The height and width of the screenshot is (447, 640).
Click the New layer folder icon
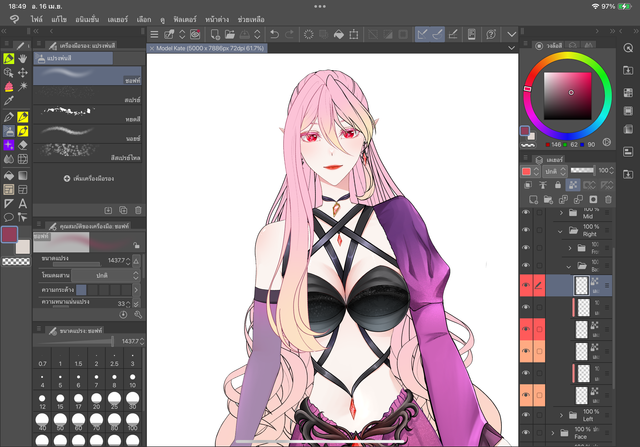coord(548,199)
